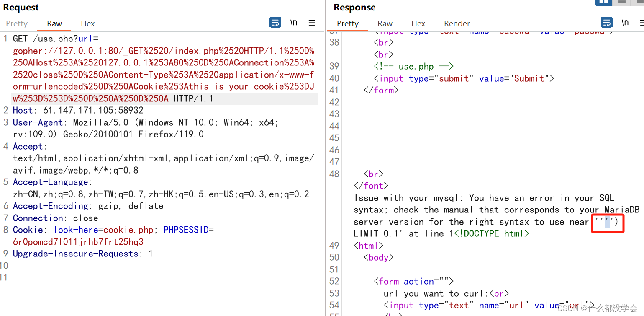Open the Hex tab in Response panel
644x316 pixels.
click(x=418, y=23)
